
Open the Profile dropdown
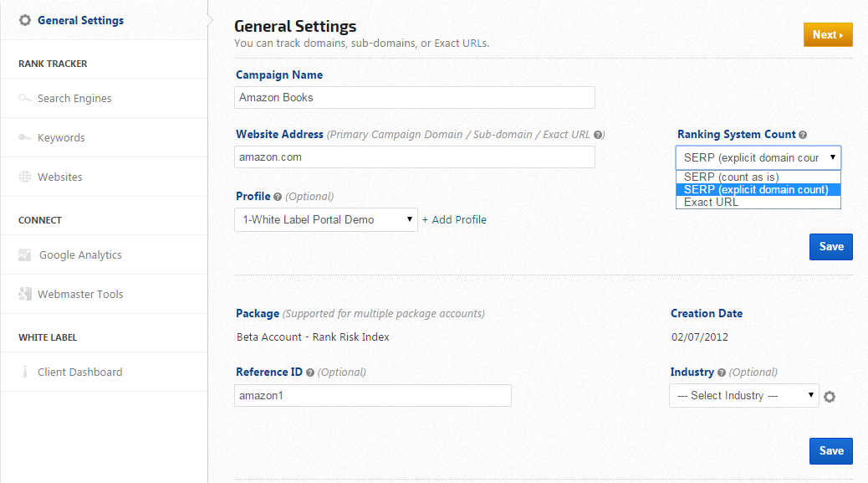click(326, 219)
